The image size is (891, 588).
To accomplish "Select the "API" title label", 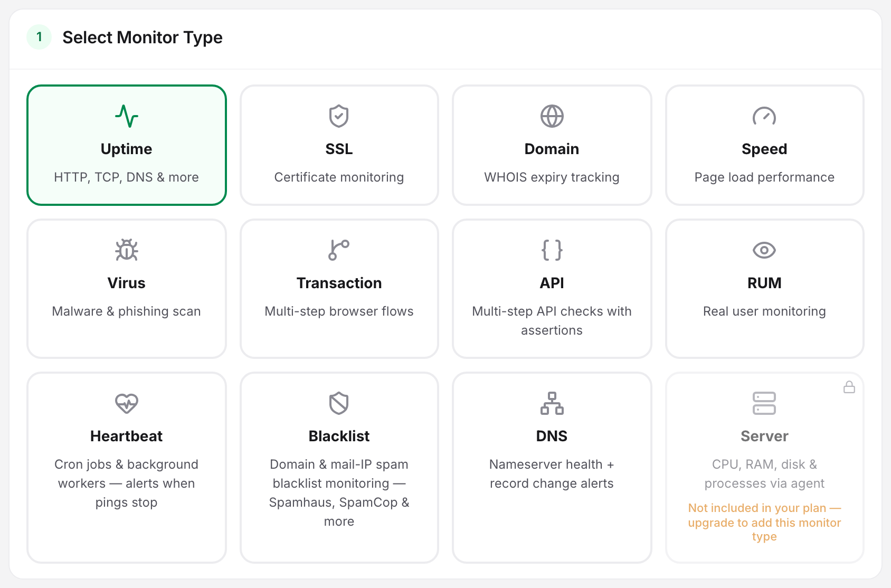I will point(552,283).
